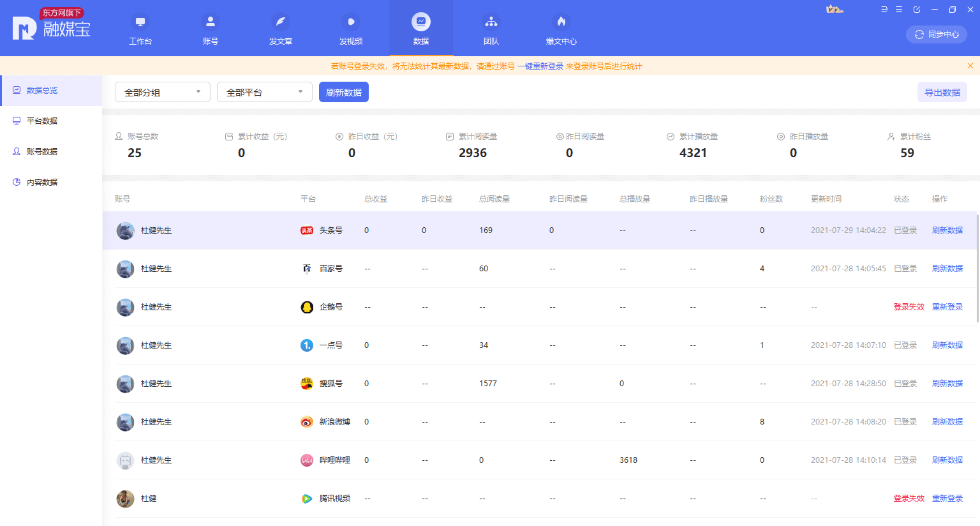
Task: Click the blue 刷新数据 button at top
Action: 344,92
